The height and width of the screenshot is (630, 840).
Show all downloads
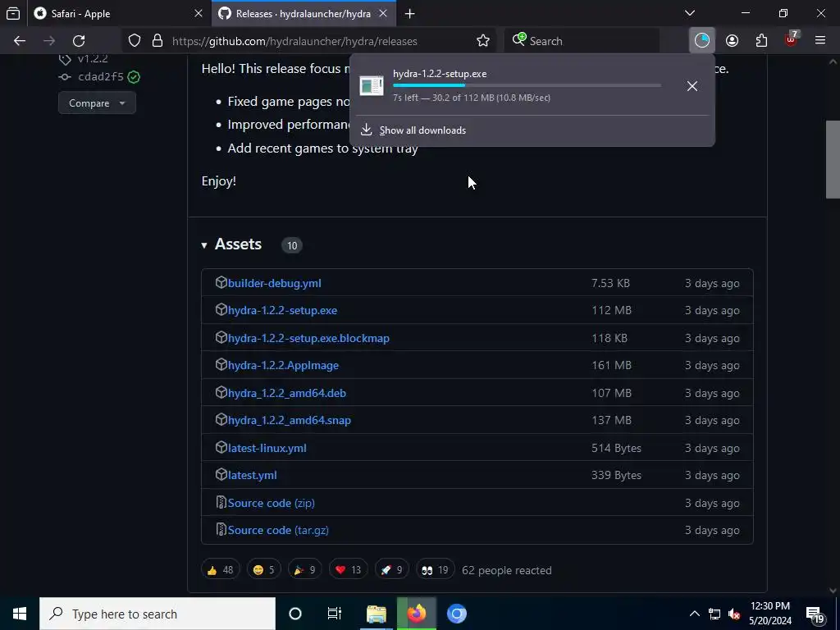tap(422, 130)
